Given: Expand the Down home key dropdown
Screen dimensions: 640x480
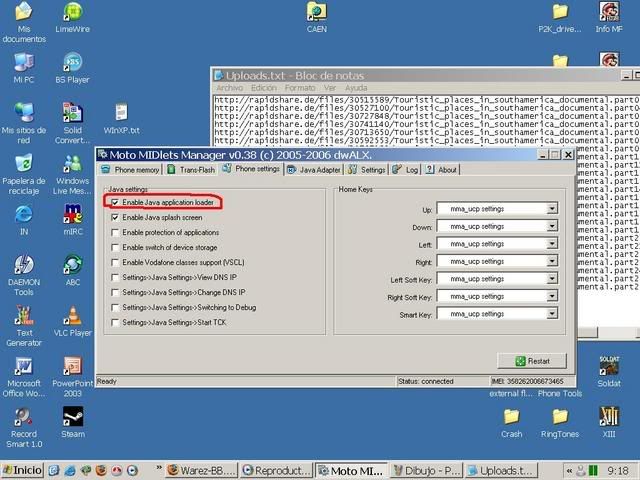Looking at the screenshot, I should (x=552, y=226).
